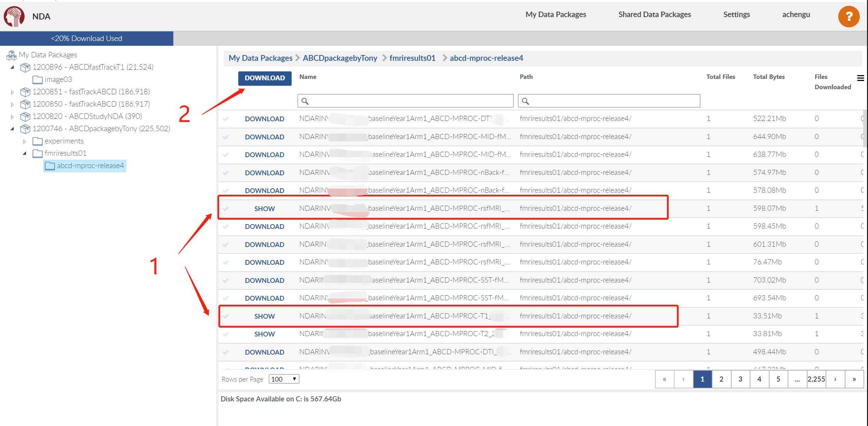Go to page 3 of results

pyautogui.click(x=740, y=379)
